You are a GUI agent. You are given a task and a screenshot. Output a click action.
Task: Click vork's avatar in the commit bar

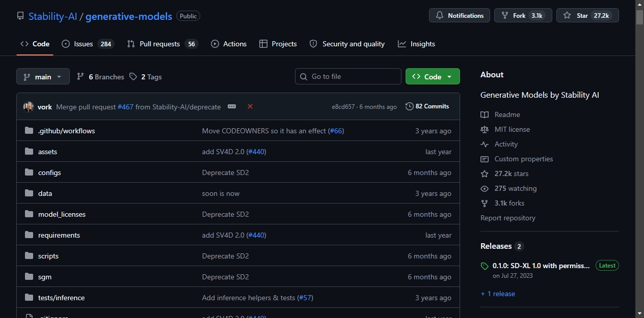29,107
